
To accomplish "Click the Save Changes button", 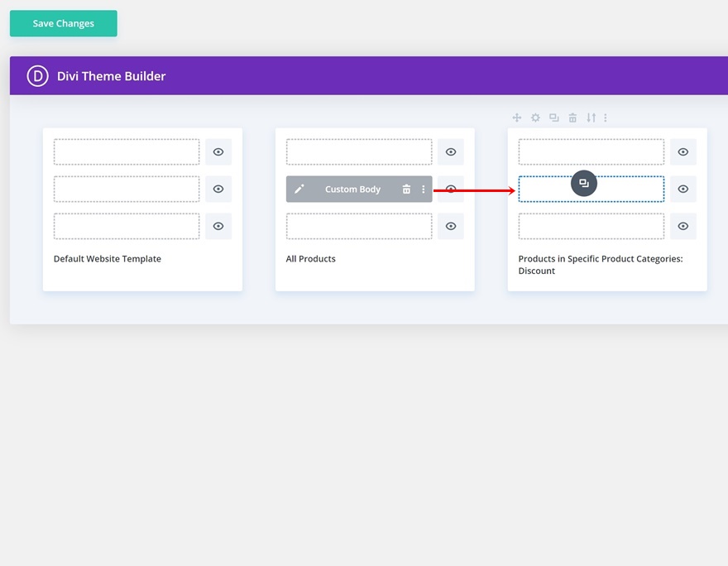I will (x=64, y=23).
